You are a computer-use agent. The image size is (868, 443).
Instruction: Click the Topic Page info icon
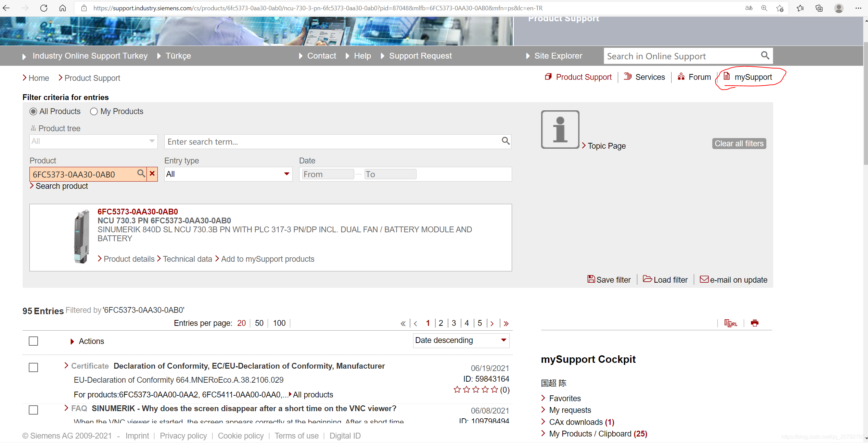coord(560,130)
